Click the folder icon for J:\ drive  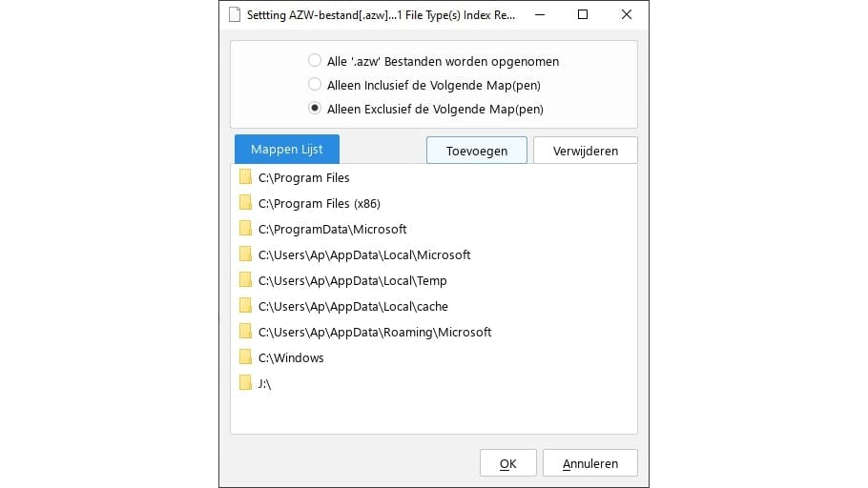pyautogui.click(x=245, y=383)
